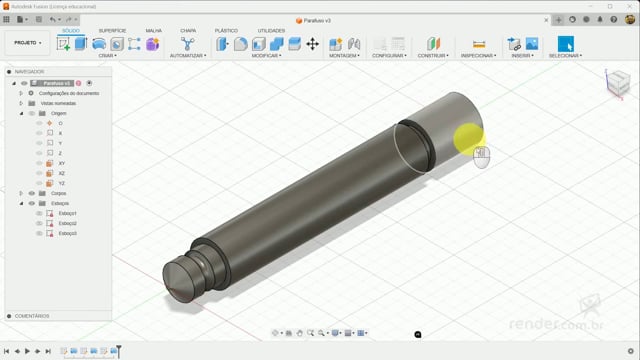Click the ViewCube in the corner
This screenshot has width=640, height=360.
pyautogui.click(x=618, y=83)
